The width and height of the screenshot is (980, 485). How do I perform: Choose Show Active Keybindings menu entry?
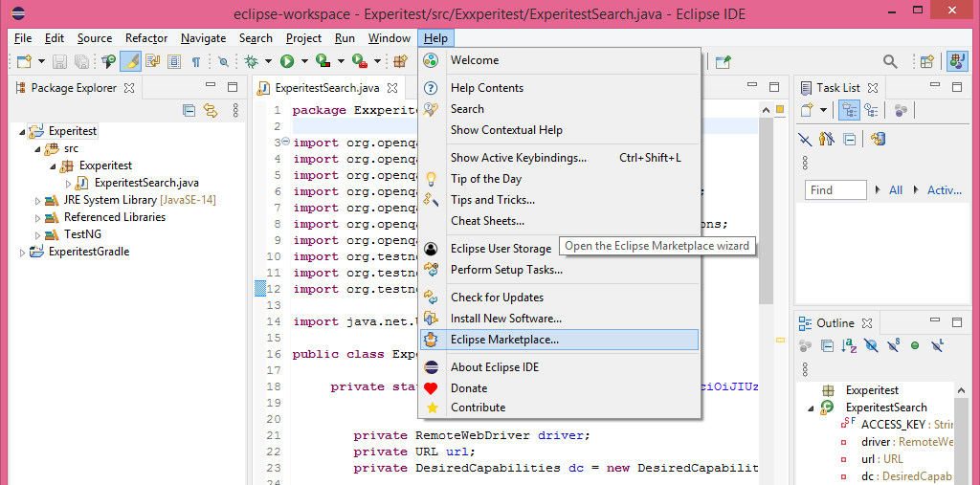point(559,158)
